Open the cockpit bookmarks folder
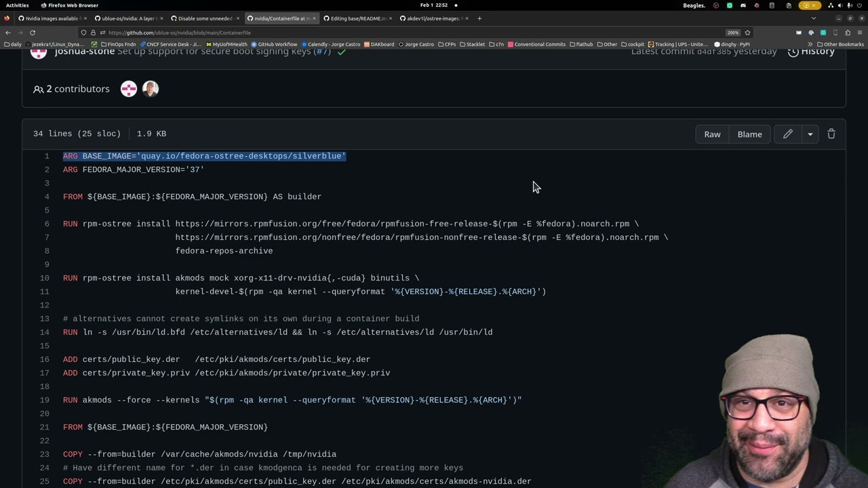Screen dimensions: 868x488 coord(633,45)
